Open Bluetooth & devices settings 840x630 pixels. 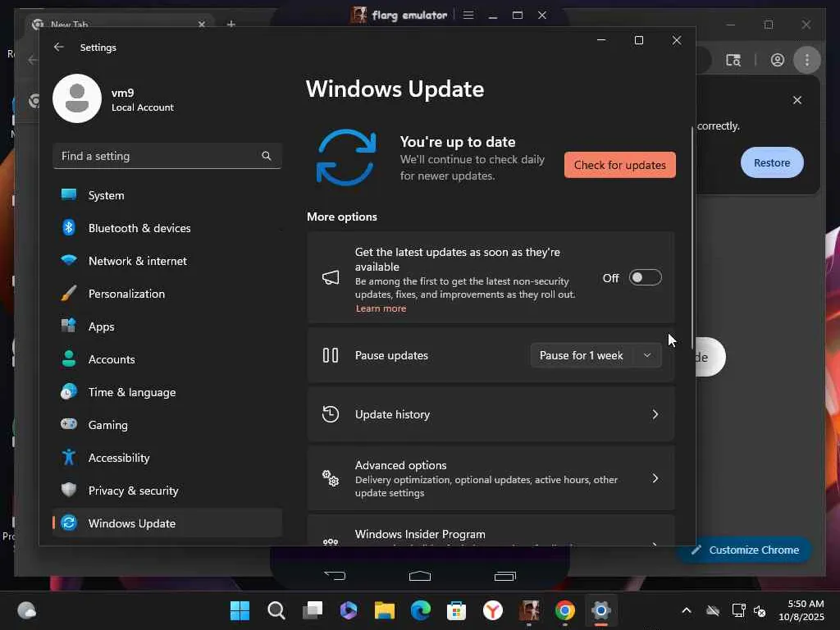coord(167,228)
